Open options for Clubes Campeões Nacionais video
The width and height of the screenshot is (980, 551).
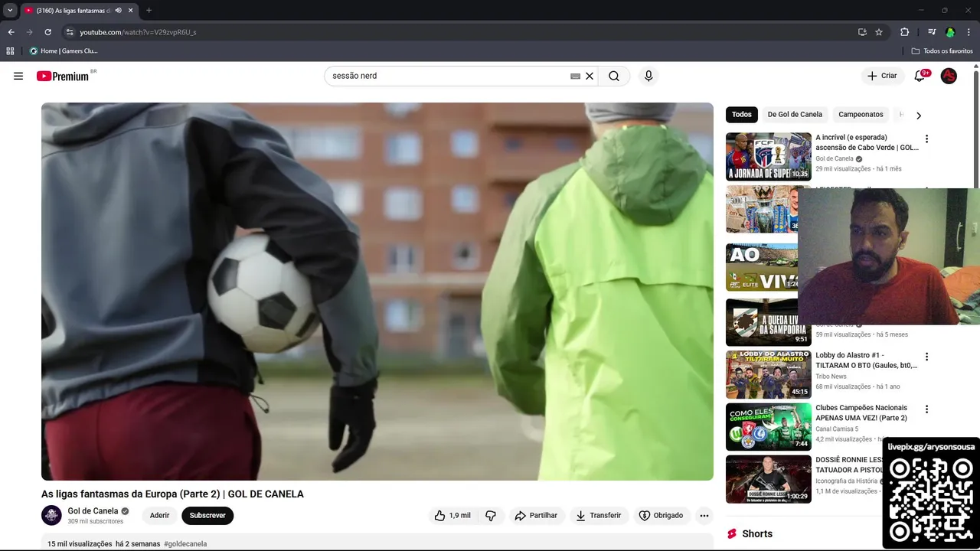[x=926, y=409]
